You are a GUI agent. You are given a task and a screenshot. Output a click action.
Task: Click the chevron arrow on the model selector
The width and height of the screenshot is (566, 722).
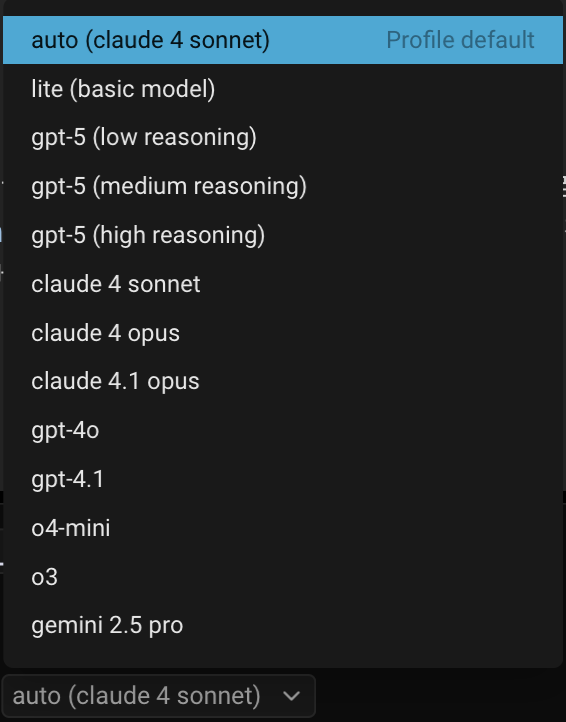coord(292,696)
